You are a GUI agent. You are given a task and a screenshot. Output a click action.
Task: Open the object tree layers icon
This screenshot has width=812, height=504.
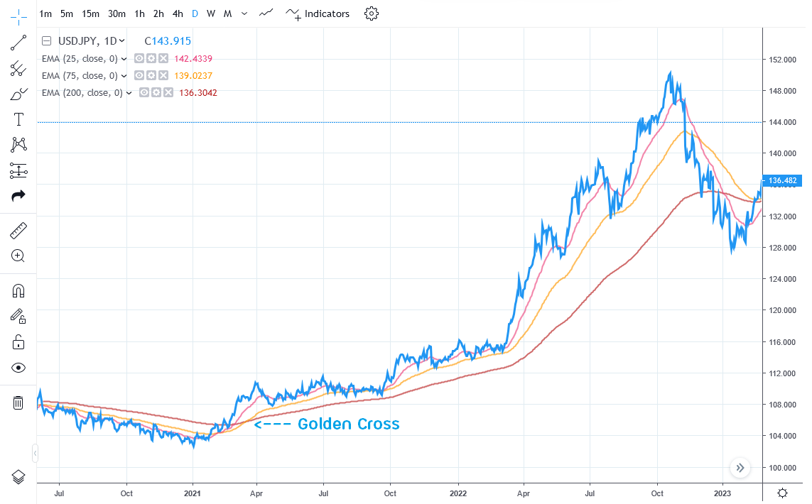(x=18, y=476)
